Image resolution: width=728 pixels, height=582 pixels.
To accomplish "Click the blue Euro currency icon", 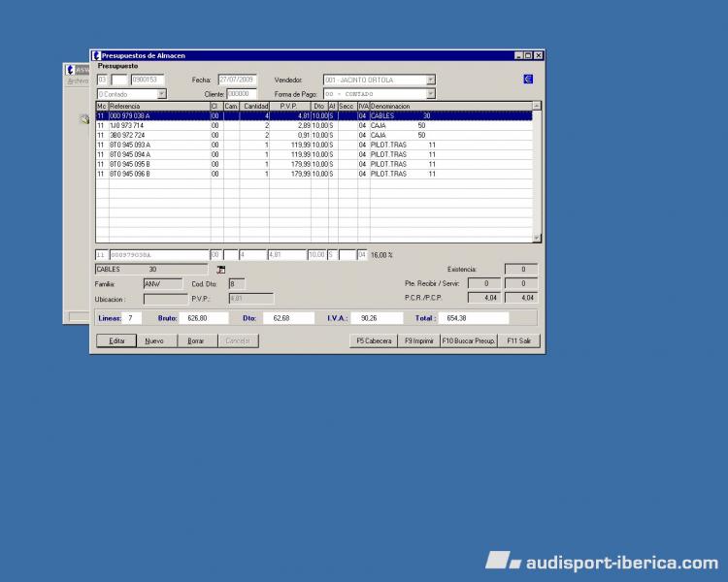I will coord(528,80).
